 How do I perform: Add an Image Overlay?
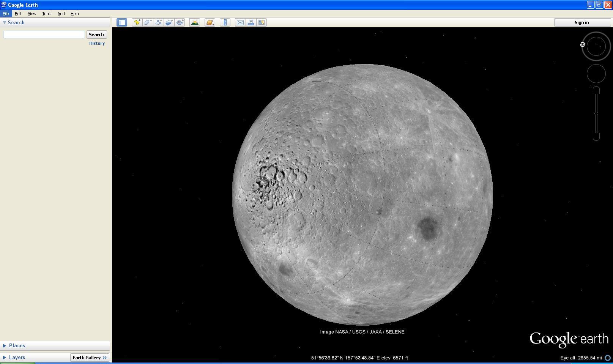tap(169, 22)
